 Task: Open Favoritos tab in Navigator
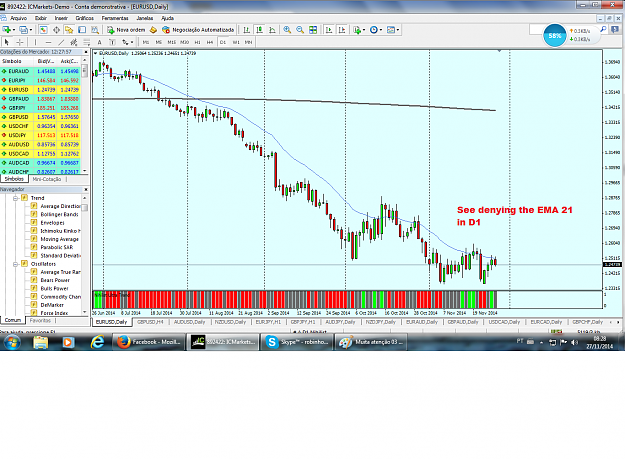(40, 320)
